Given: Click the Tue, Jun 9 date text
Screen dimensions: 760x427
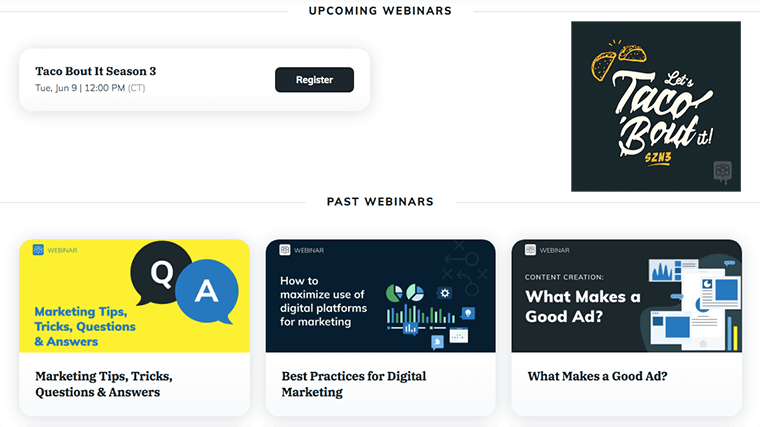Looking at the screenshot, I should tap(90, 88).
